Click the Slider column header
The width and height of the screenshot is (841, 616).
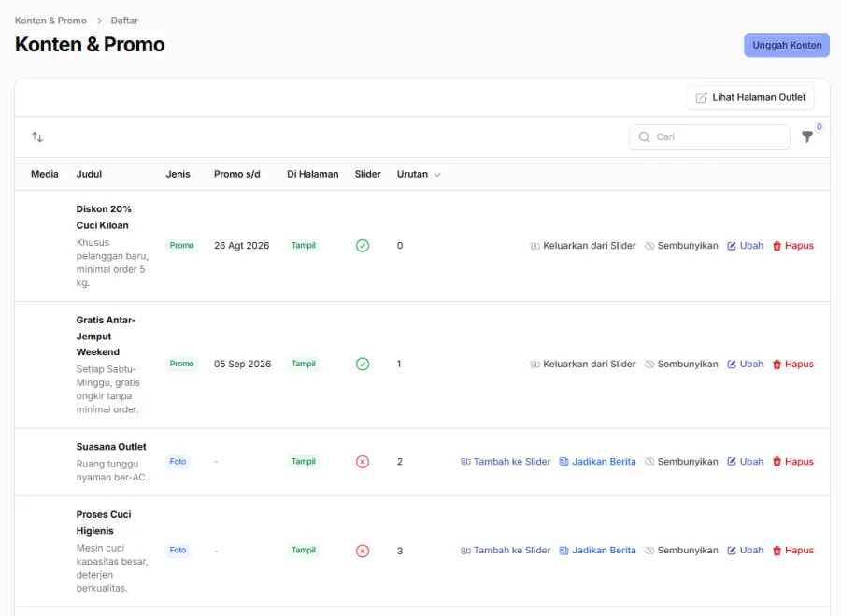click(368, 175)
